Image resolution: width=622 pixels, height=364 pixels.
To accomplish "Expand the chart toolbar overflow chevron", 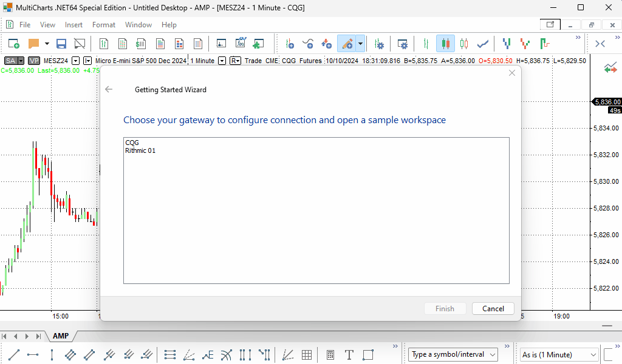I will [x=578, y=38].
